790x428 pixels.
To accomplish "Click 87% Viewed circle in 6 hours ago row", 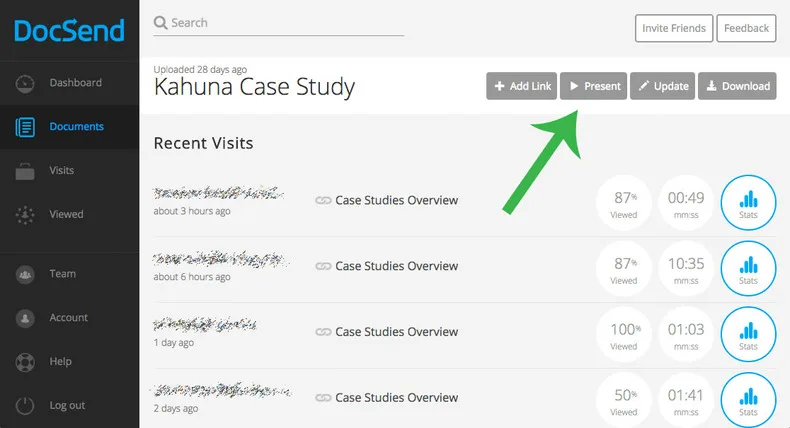I will coord(624,268).
